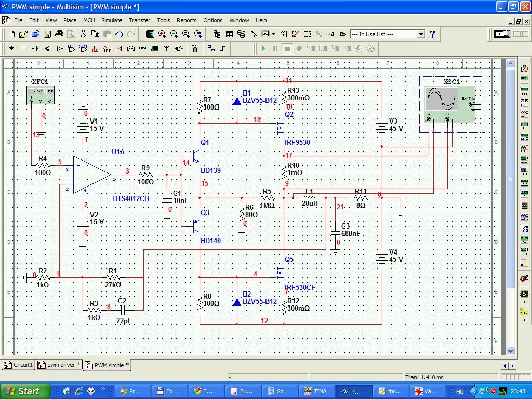Zoom to fit page
Screen dimensions: 532x399
pos(198,34)
